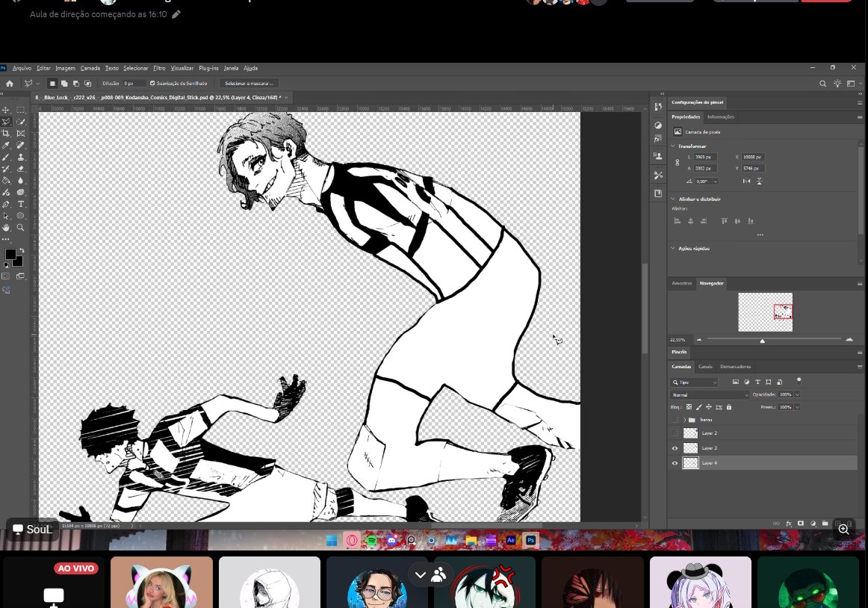Click the Home icon in options bar
The image size is (868, 608).
pos(10,84)
